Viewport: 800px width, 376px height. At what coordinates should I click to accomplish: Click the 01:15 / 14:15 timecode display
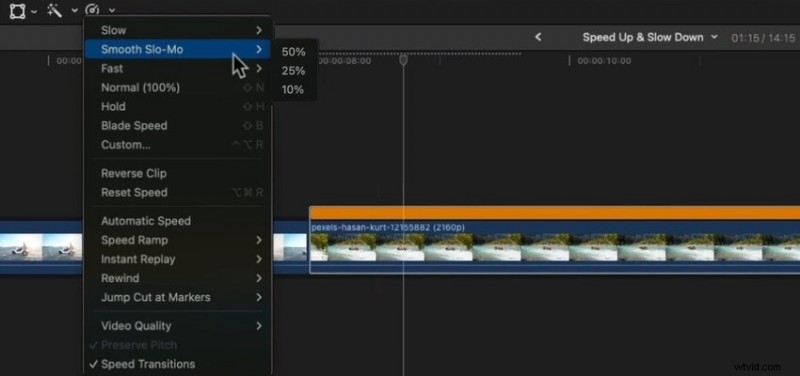pyautogui.click(x=762, y=38)
